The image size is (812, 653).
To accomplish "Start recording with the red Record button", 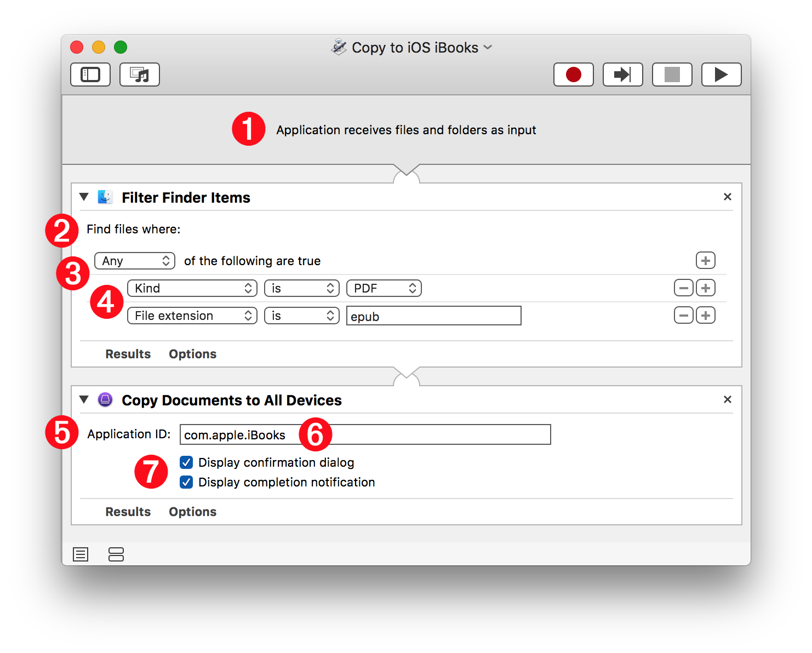I will [x=574, y=75].
